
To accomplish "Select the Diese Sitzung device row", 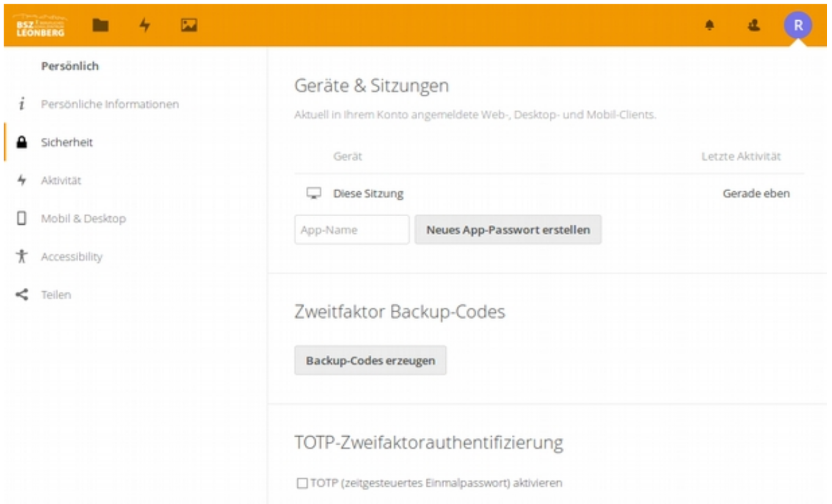I will pyautogui.click(x=368, y=194).
